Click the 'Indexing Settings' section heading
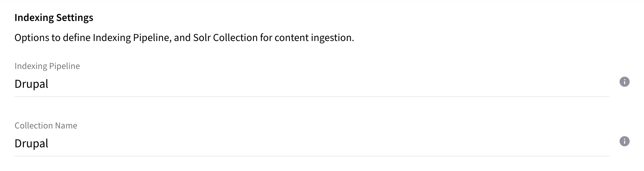 tap(54, 18)
